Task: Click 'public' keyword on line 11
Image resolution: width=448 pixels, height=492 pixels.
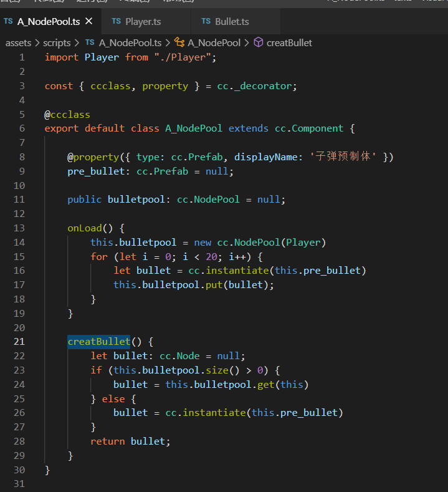Action: pyautogui.click(x=84, y=200)
